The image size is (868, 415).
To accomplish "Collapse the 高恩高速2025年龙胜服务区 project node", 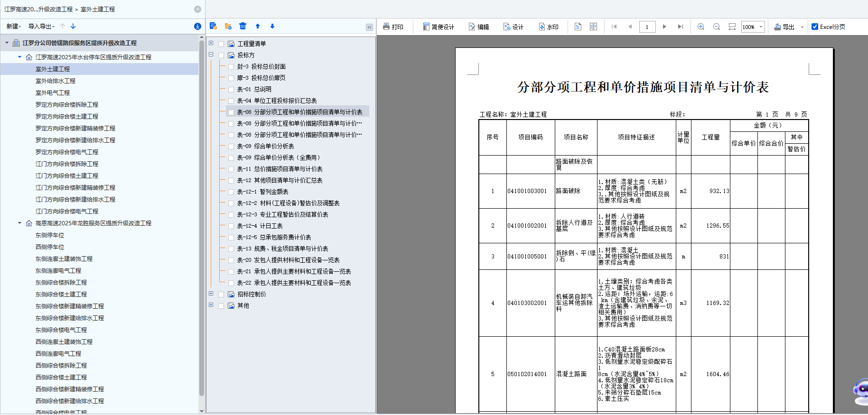I will click(x=20, y=223).
